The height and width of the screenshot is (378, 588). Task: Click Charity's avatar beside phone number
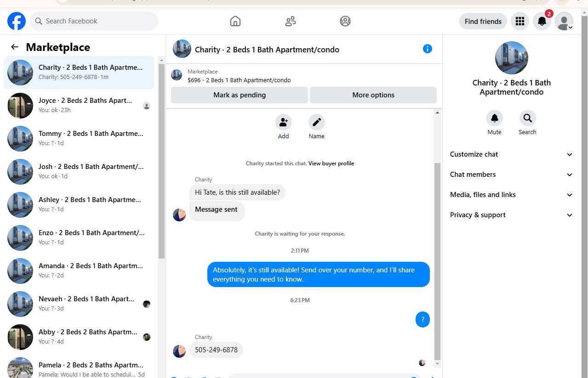[179, 351]
